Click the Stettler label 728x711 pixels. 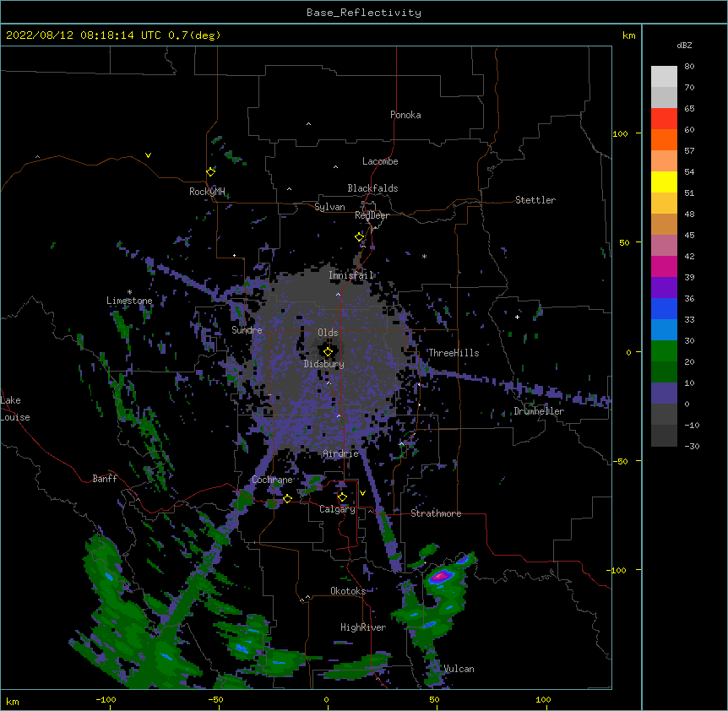(x=535, y=200)
